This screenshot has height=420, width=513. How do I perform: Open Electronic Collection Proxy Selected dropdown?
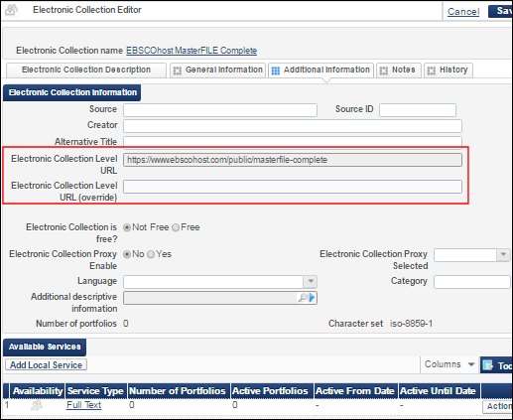[503, 255]
